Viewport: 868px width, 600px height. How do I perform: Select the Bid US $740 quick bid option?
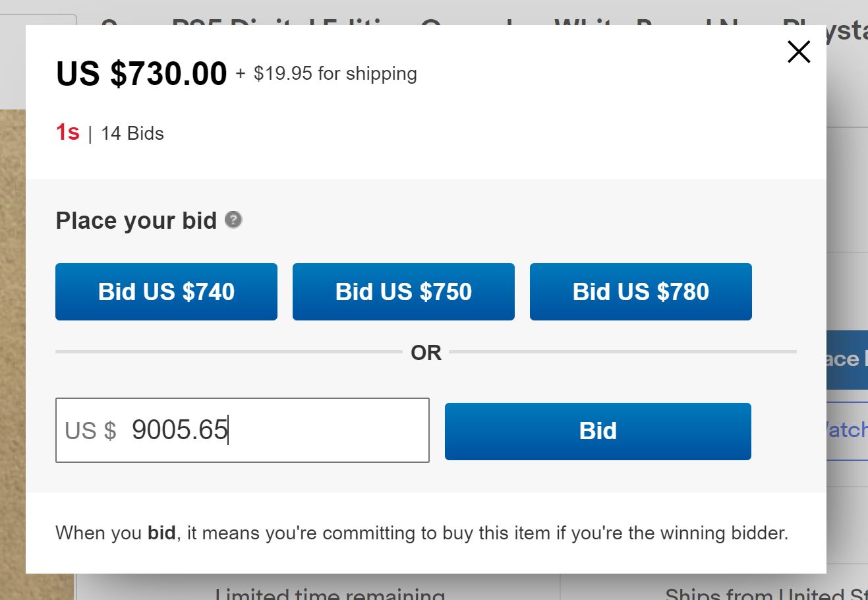tap(166, 291)
